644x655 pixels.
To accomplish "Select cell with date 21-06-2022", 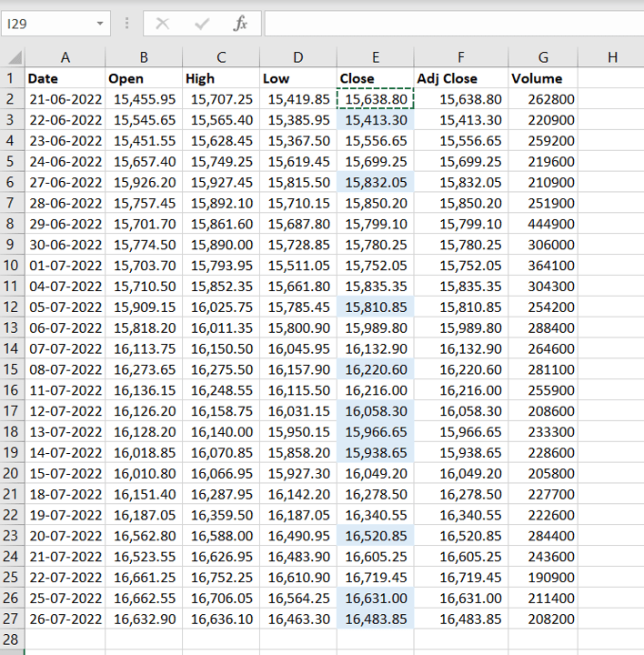I will [x=65, y=99].
